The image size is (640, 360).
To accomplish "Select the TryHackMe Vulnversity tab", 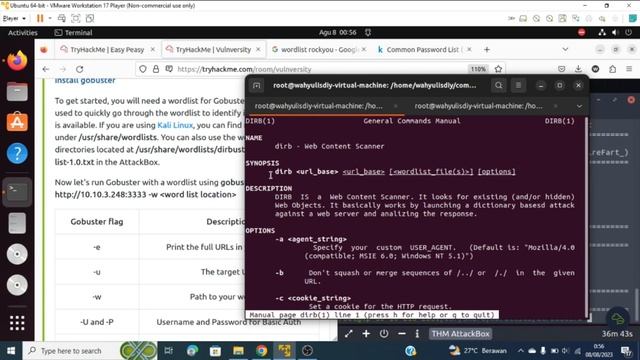I will point(213,49).
